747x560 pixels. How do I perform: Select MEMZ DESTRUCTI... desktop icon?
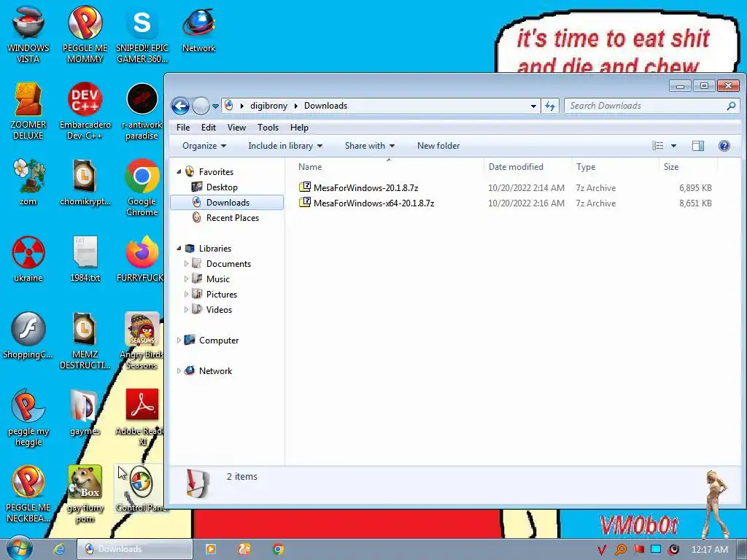pos(85,341)
